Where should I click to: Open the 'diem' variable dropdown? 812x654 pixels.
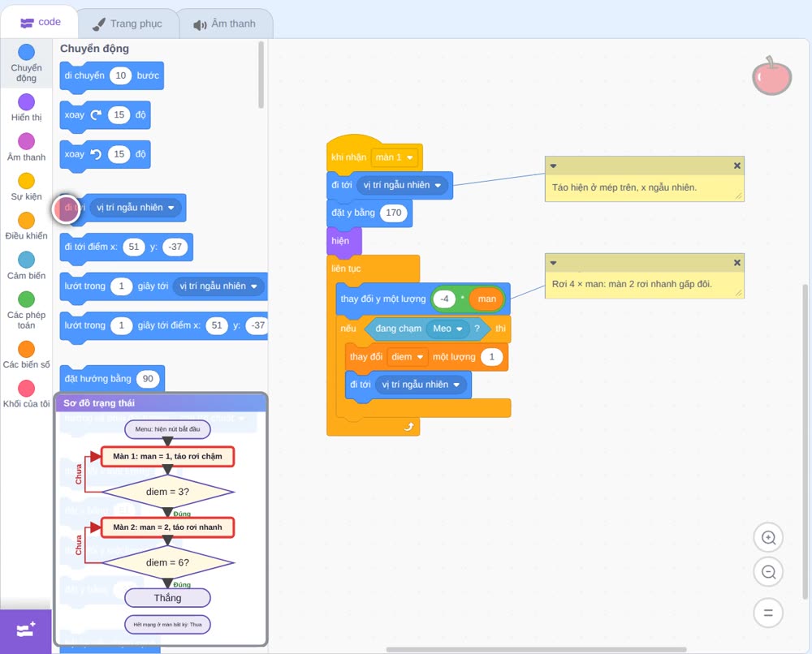408,357
